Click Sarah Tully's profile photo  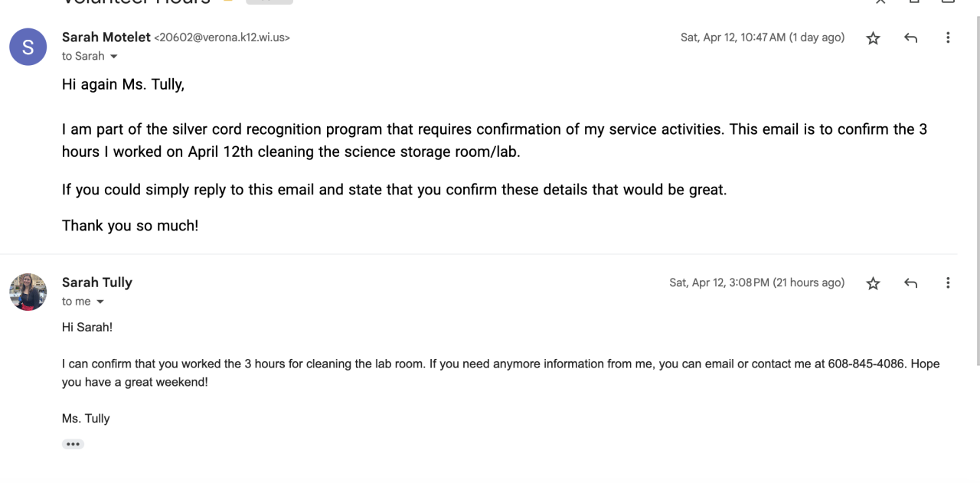pos(28,292)
